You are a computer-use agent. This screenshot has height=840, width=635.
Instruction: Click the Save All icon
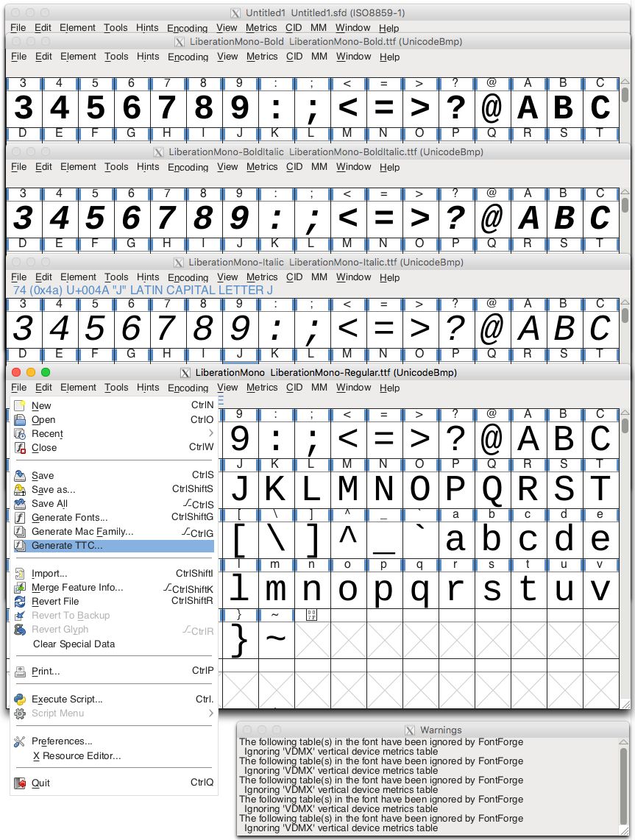20,503
